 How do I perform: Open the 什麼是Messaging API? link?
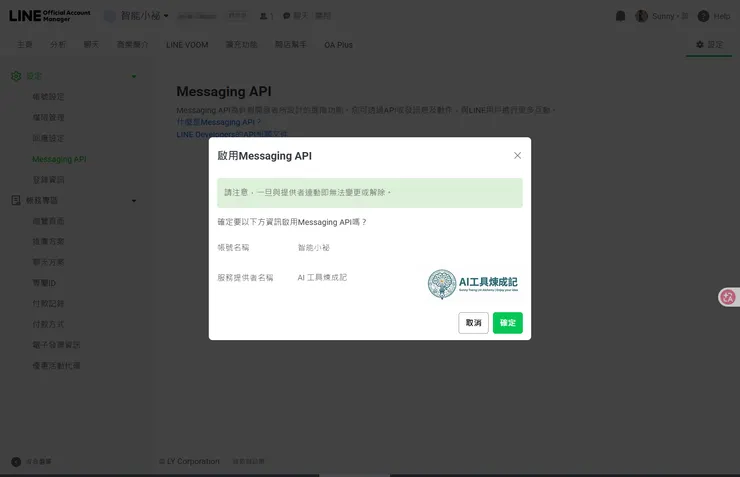coord(219,122)
